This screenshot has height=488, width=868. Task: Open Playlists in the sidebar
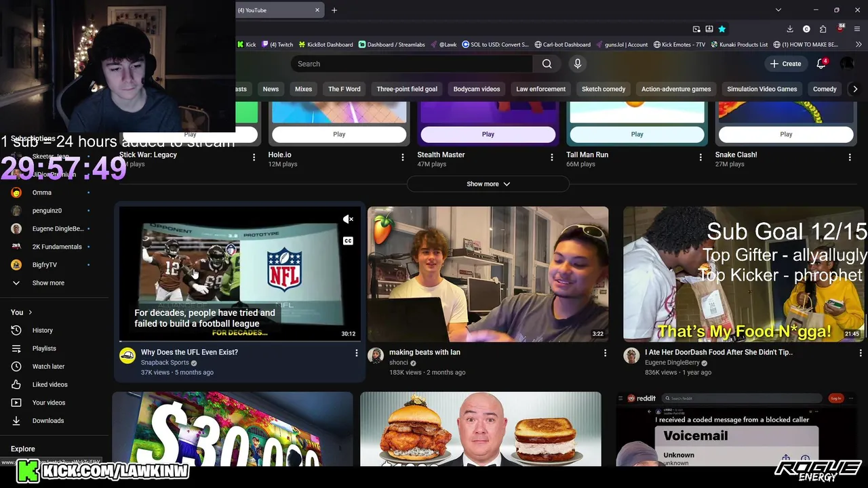[x=44, y=348]
